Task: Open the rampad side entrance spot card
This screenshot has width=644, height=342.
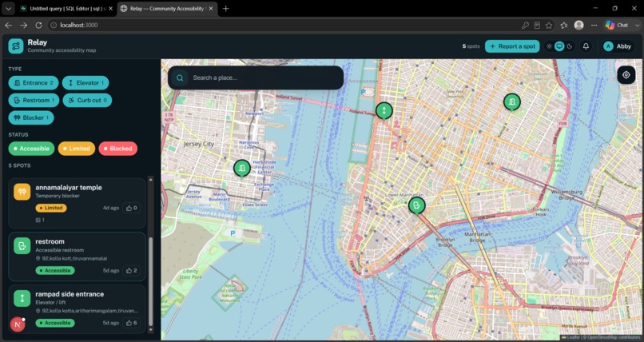Action: tap(78, 309)
